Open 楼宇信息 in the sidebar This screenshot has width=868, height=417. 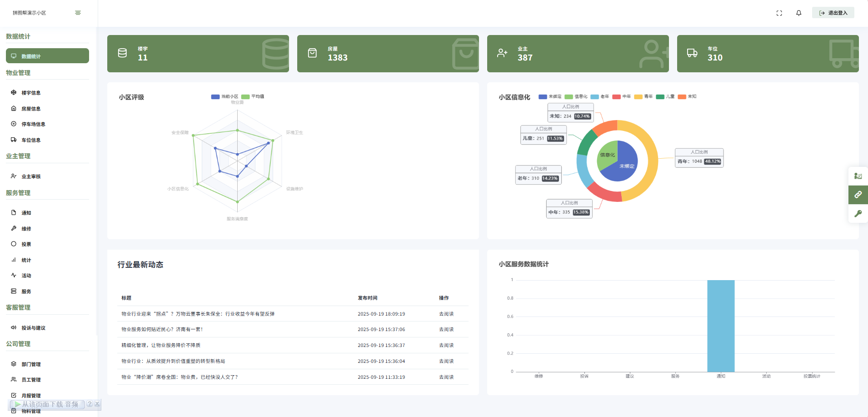click(x=31, y=93)
